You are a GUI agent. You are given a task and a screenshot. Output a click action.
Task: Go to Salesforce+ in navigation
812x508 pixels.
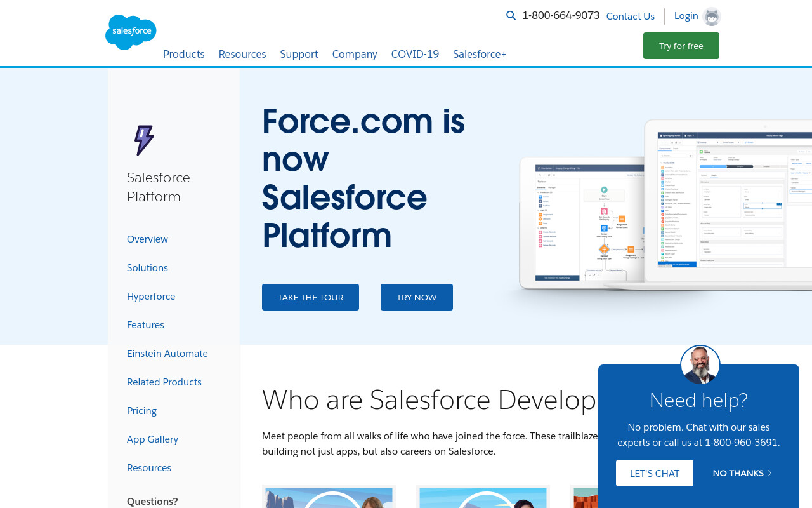point(480,54)
